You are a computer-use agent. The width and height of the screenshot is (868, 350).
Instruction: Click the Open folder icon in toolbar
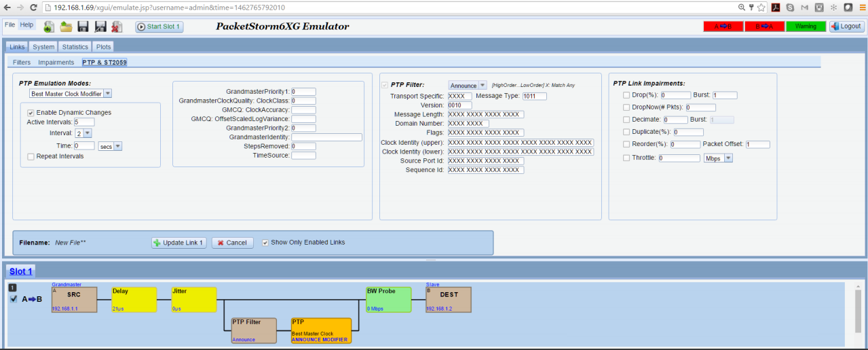pos(66,27)
